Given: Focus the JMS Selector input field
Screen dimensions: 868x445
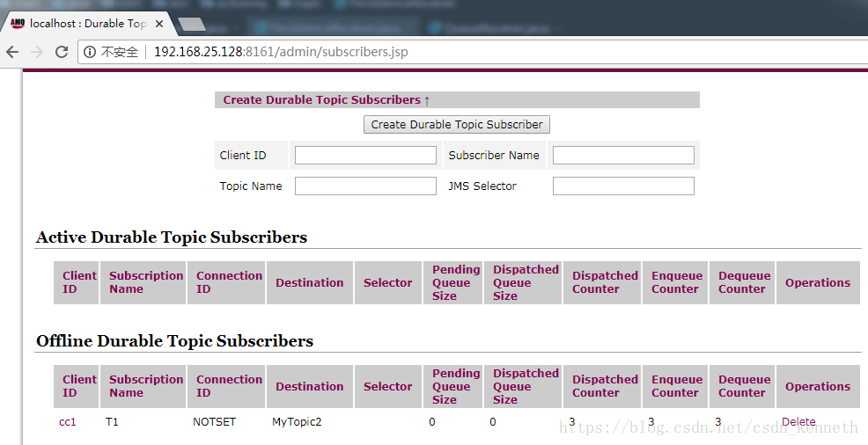Looking at the screenshot, I should [x=623, y=186].
